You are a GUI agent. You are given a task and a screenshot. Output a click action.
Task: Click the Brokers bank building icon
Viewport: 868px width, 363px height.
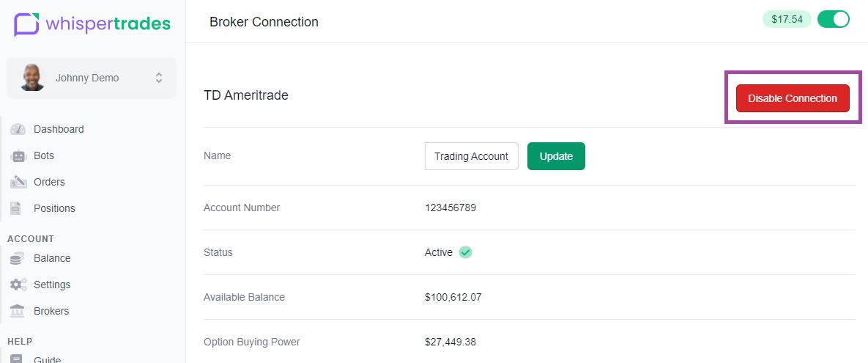point(18,311)
